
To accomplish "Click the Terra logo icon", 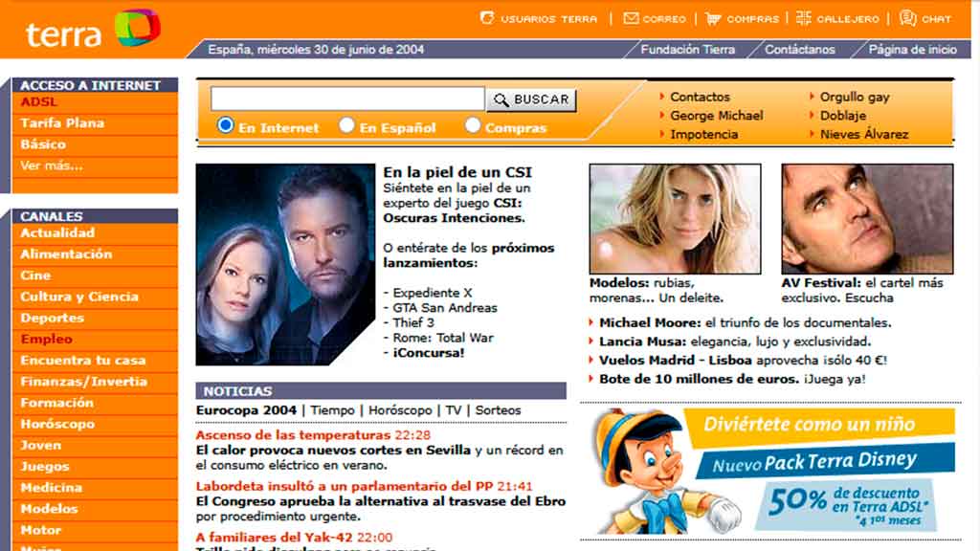I will (137, 29).
